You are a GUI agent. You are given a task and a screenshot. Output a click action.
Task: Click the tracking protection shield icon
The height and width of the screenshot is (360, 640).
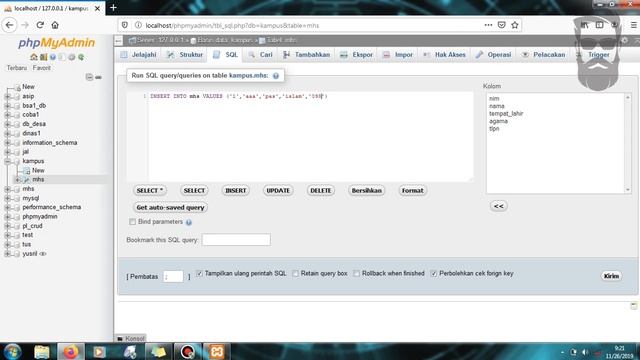point(125,25)
